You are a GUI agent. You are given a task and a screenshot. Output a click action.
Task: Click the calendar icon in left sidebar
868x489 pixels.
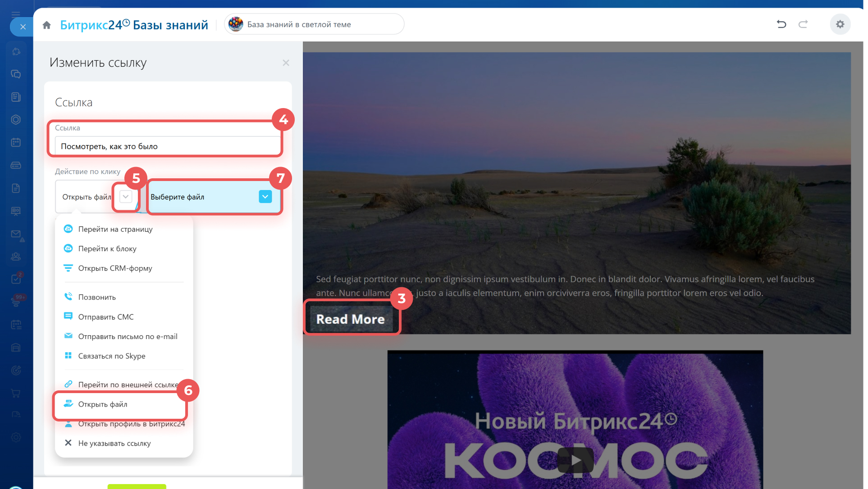pos(16,142)
